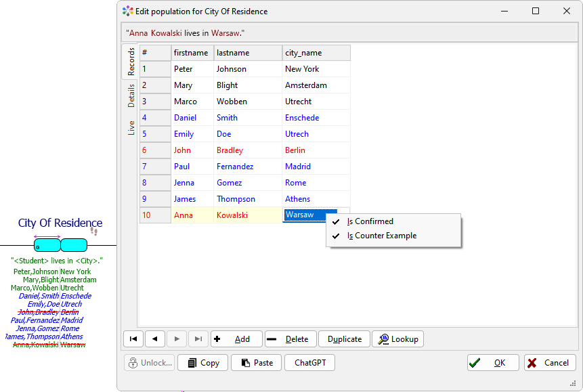This screenshot has height=392, width=583.
Task: Click the Unlock padlock button
Action: [149, 363]
